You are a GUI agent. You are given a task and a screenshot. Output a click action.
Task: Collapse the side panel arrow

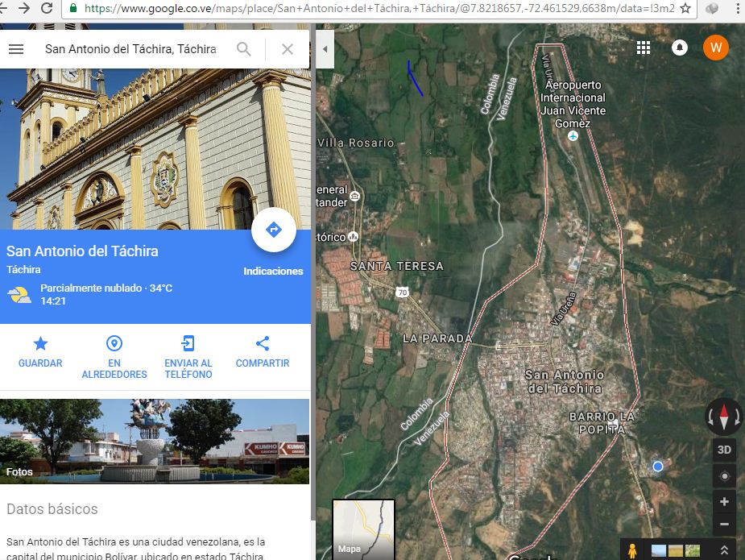click(325, 49)
